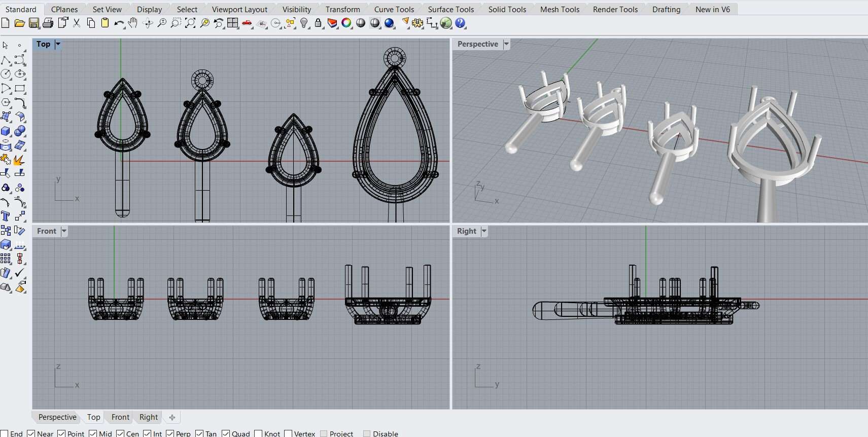The width and height of the screenshot is (868, 437).
Task: Click the Zoom Window icon
Action: [176, 23]
